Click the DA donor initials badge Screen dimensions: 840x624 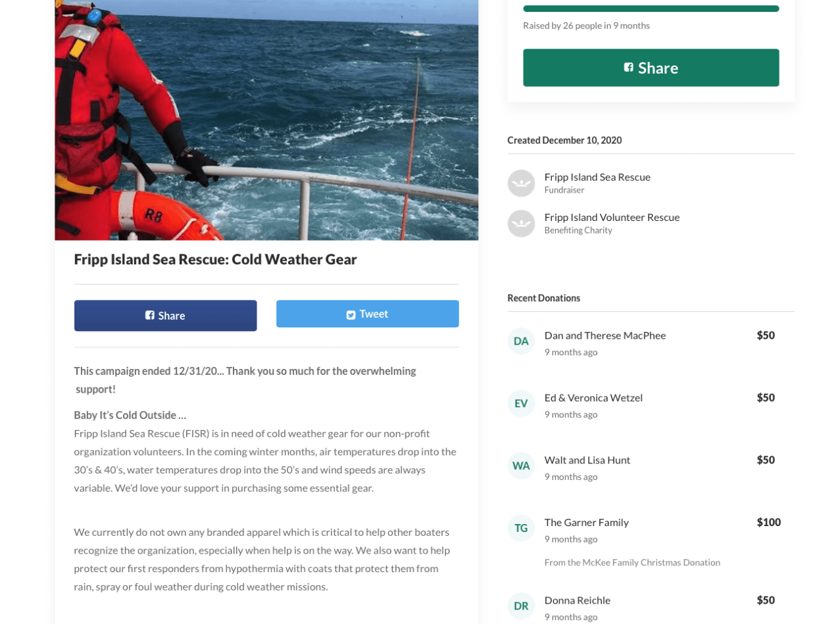(521, 341)
